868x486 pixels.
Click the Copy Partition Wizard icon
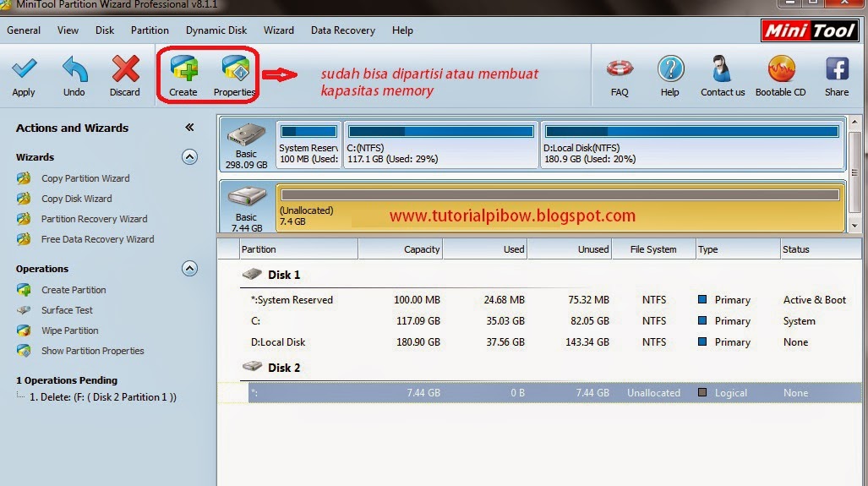[x=24, y=178]
